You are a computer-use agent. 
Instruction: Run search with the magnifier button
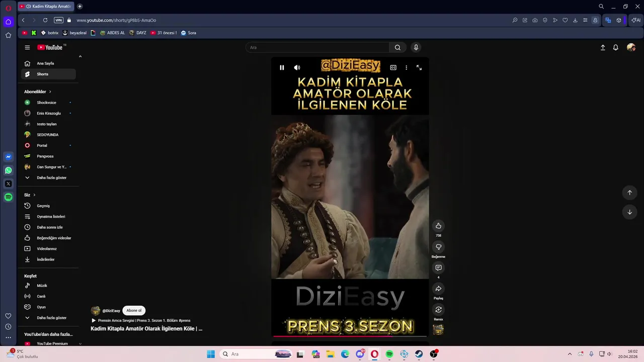[x=397, y=47]
